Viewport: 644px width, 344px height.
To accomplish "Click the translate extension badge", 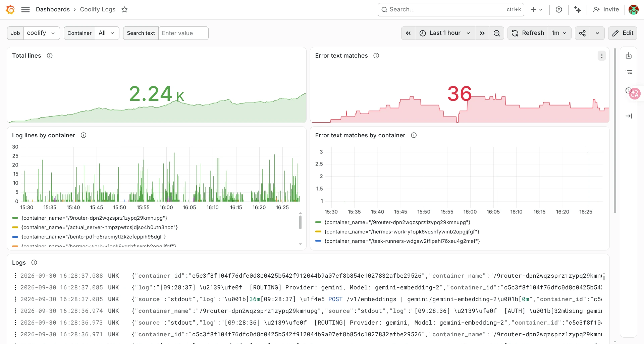I will [x=635, y=94].
